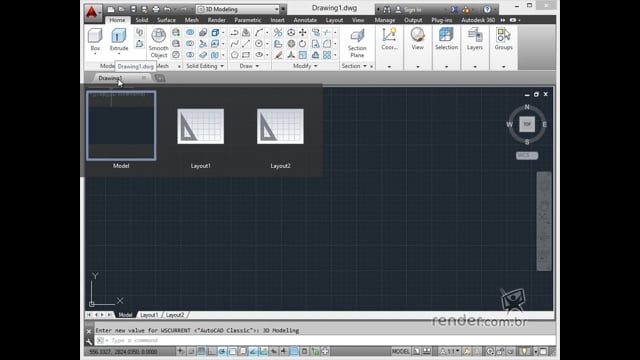Image resolution: width=640 pixels, height=360 pixels.
Task: Select the Box solid tool
Action: [x=95, y=39]
